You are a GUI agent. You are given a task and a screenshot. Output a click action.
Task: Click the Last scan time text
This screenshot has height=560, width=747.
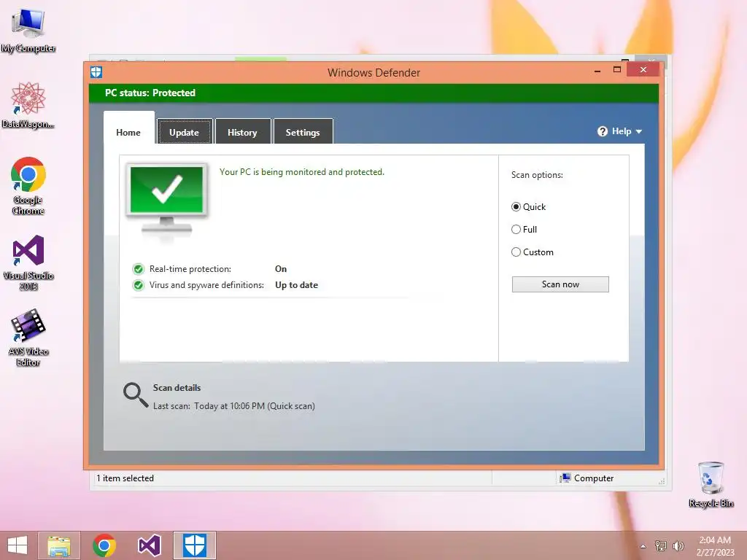coord(234,406)
